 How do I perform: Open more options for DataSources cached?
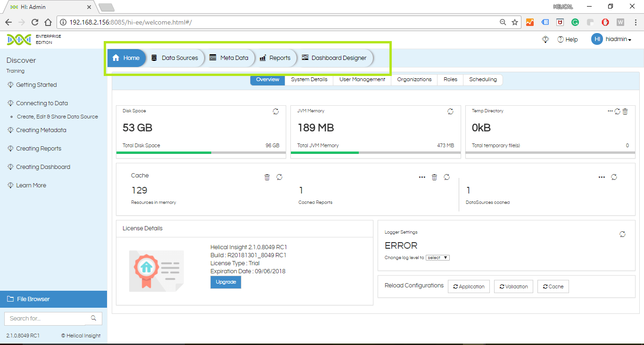click(602, 177)
